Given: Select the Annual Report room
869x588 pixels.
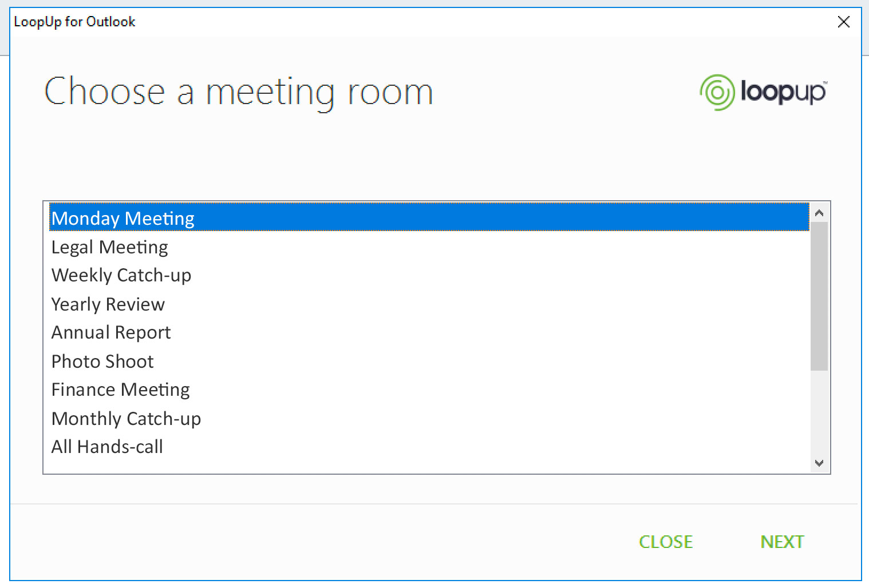Looking at the screenshot, I should [110, 332].
